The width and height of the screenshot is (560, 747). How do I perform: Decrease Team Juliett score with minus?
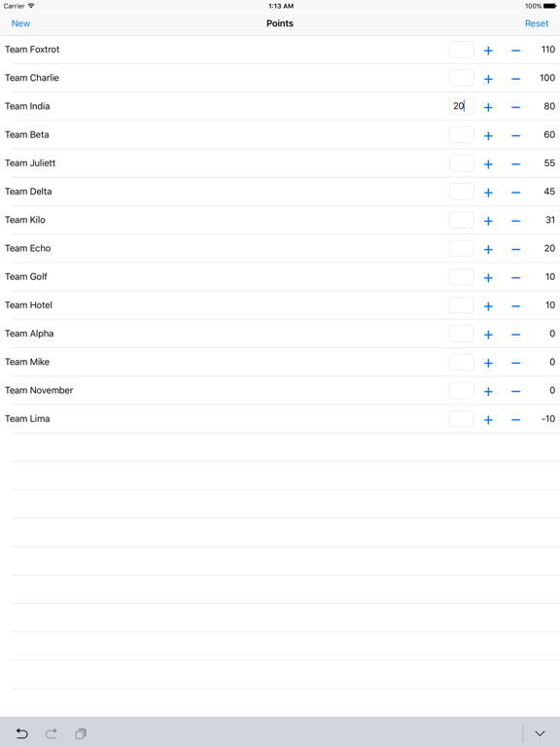pos(515,164)
